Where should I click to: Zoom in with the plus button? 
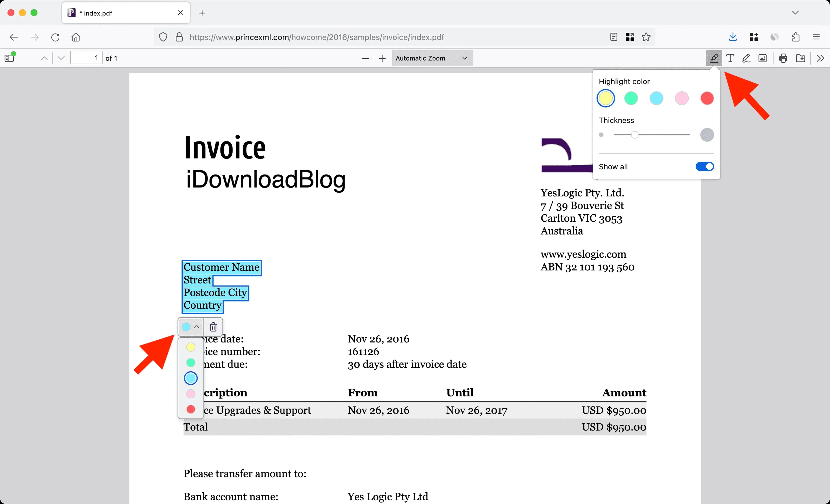coord(382,58)
